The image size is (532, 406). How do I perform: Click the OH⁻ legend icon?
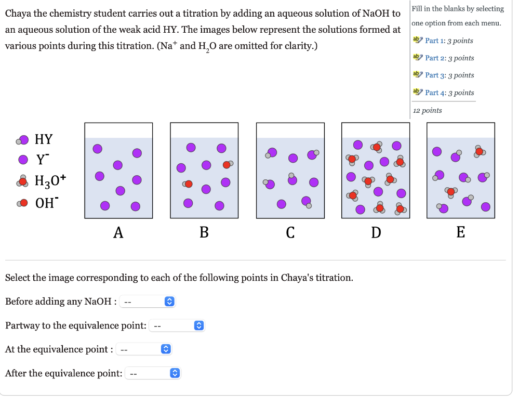(x=22, y=203)
